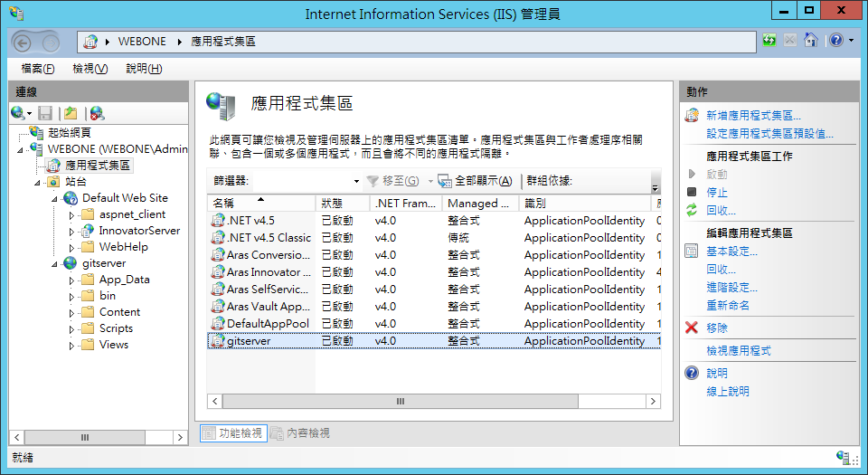Viewport: 868px width, 475px height.
Task: Go to the Home icon in the toolbar
Action: (x=811, y=40)
